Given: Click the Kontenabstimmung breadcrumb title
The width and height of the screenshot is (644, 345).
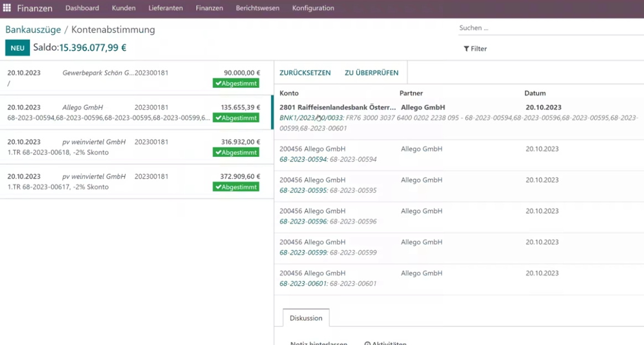Looking at the screenshot, I should tap(113, 29).
